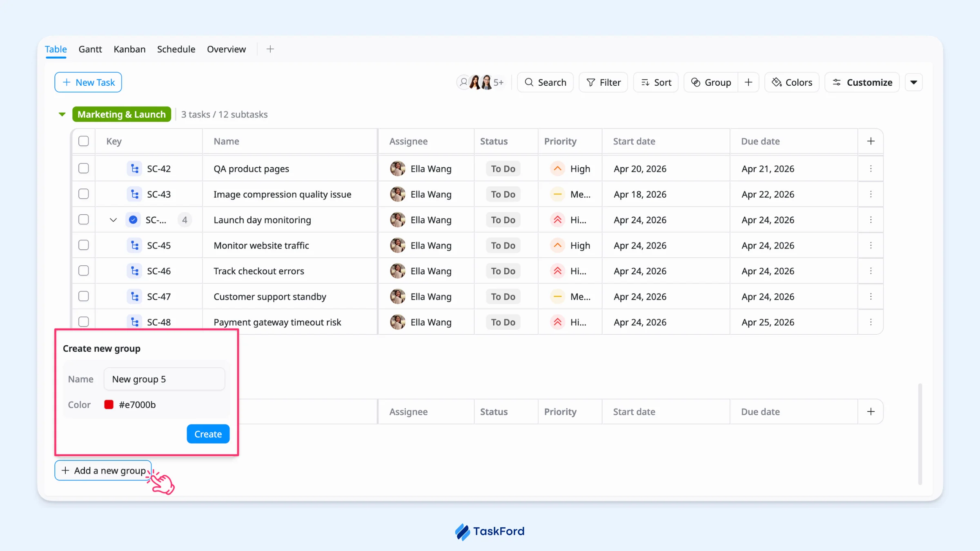The height and width of the screenshot is (551, 980).
Task: Click Create in the new group dialog
Action: click(208, 434)
